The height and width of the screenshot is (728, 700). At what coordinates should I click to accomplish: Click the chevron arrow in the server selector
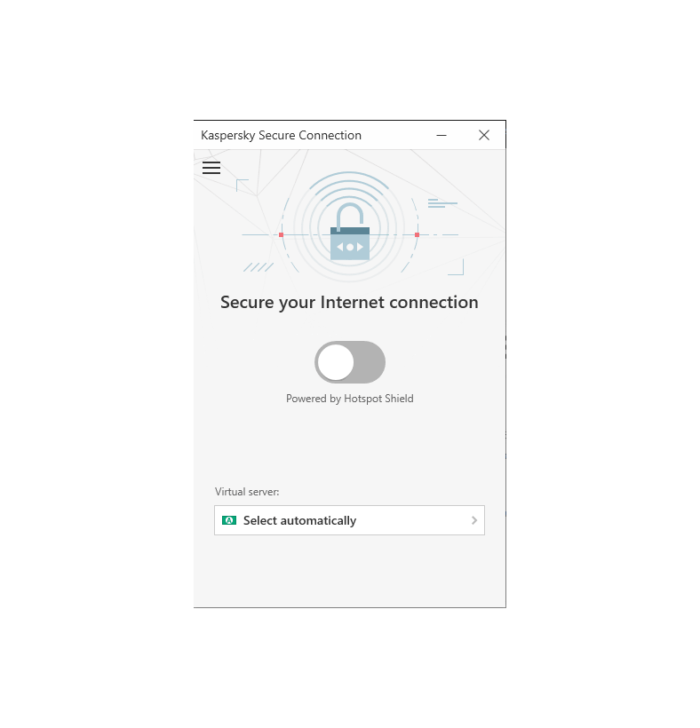click(474, 520)
